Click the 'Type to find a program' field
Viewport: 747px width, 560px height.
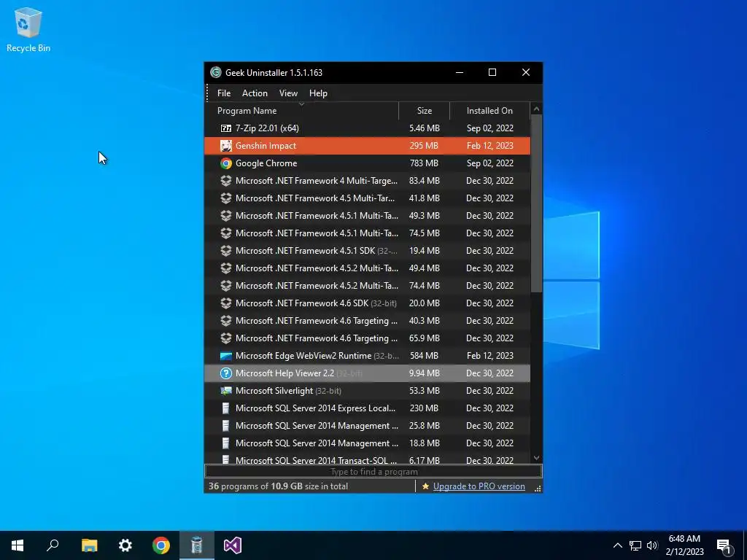[373, 472]
